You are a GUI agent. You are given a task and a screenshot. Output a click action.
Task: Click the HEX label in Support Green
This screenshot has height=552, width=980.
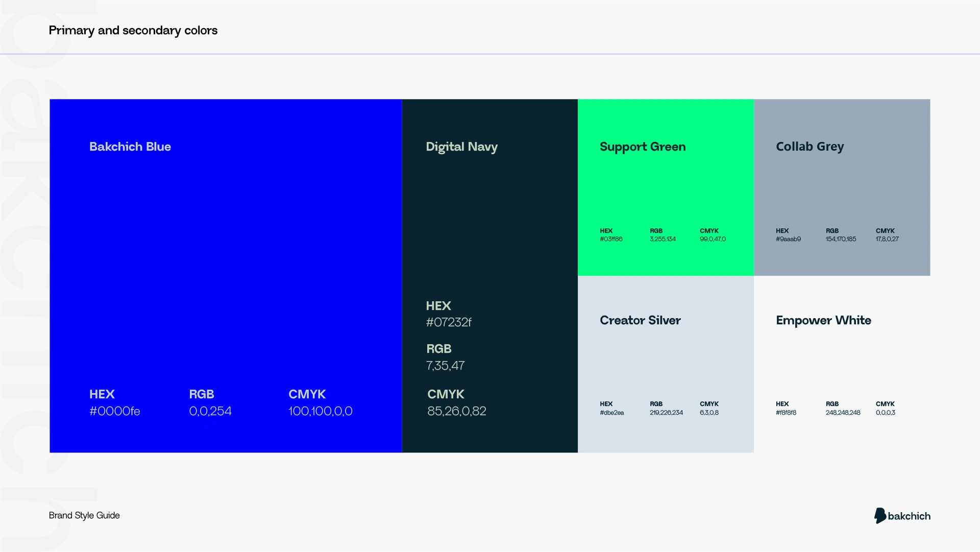click(606, 231)
